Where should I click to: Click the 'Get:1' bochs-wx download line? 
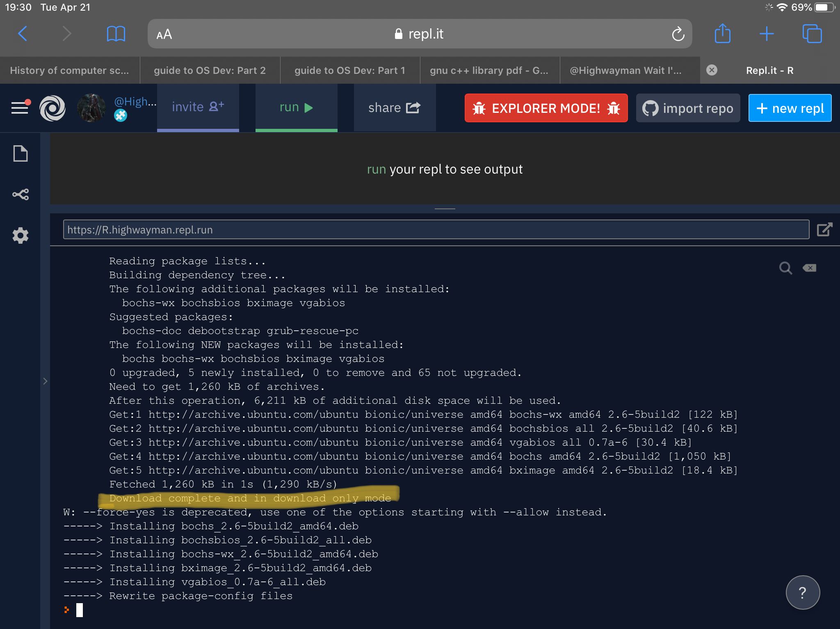click(423, 414)
